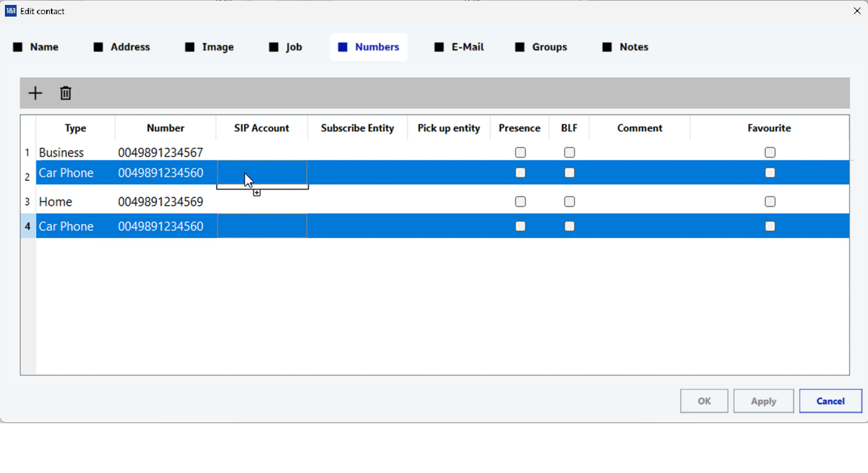Click the plus icon to add number

coord(36,93)
